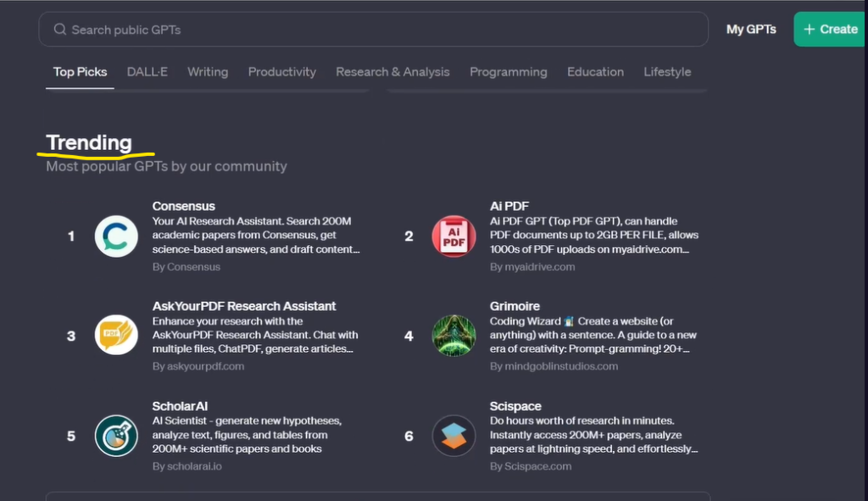Open the Consensus GPT title
Image resolution: width=868 pixels, height=501 pixels.
(x=184, y=206)
